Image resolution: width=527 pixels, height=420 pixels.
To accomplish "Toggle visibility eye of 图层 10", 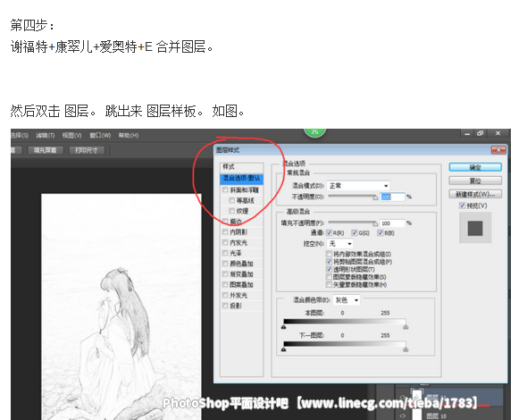I will coord(403,416).
